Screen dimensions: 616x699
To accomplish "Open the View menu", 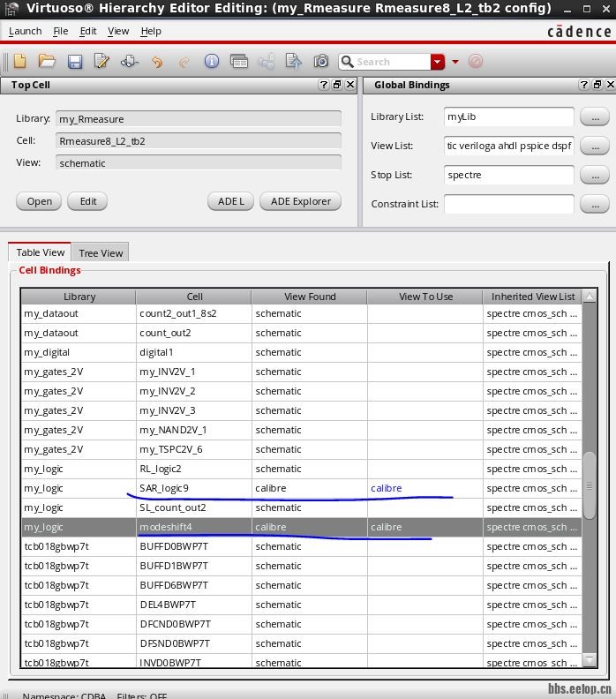I will (118, 31).
